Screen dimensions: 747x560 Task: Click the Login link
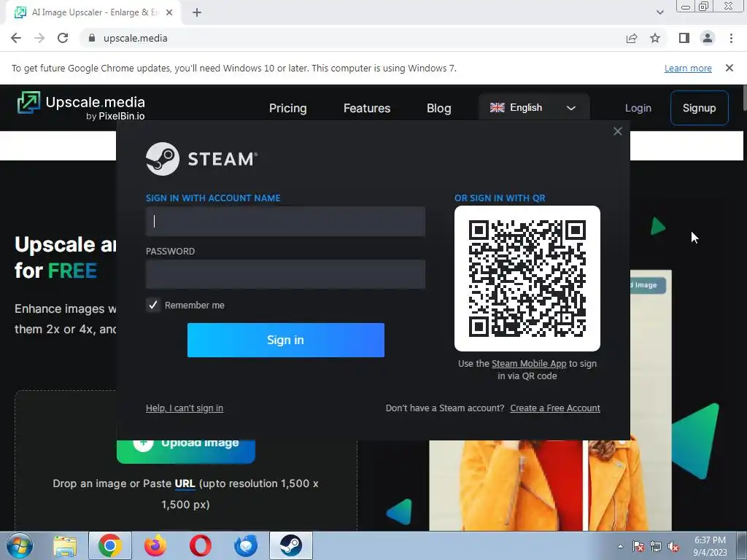638,108
